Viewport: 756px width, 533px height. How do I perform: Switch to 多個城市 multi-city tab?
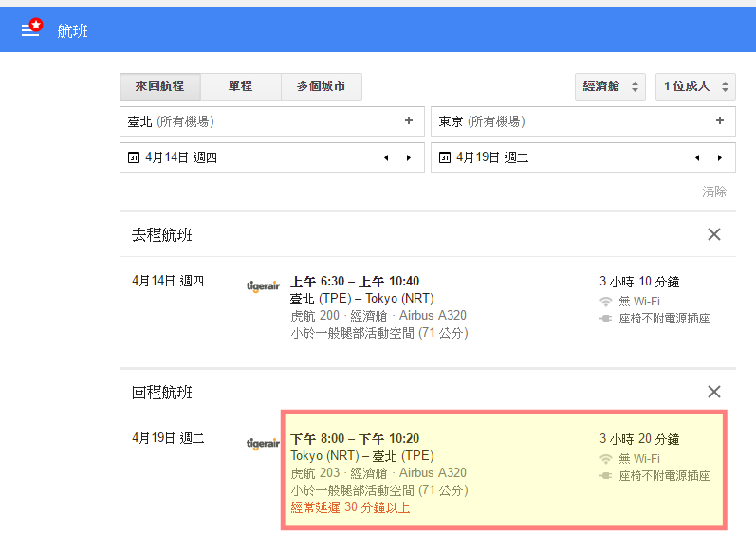[x=321, y=86]
